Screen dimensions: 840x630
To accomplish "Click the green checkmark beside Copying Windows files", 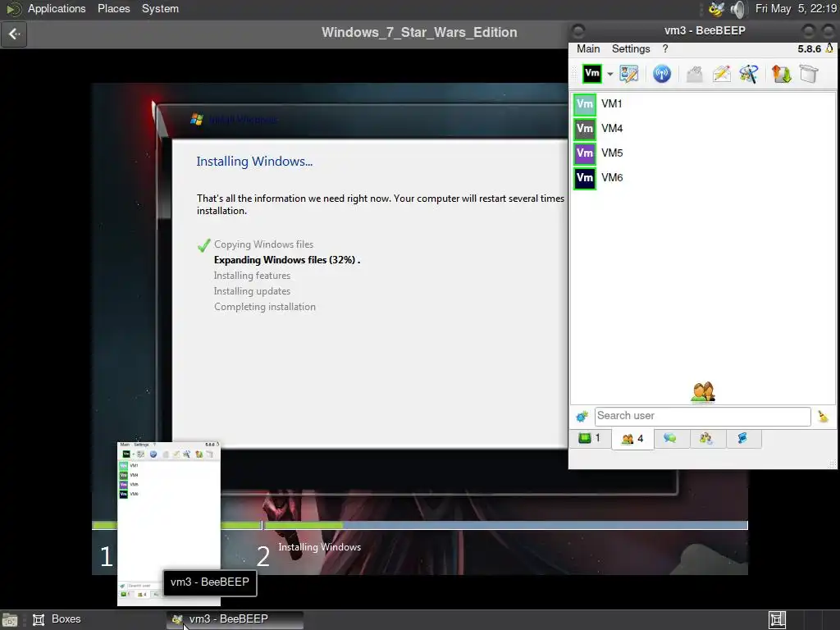I will click(x=203, y=244).
